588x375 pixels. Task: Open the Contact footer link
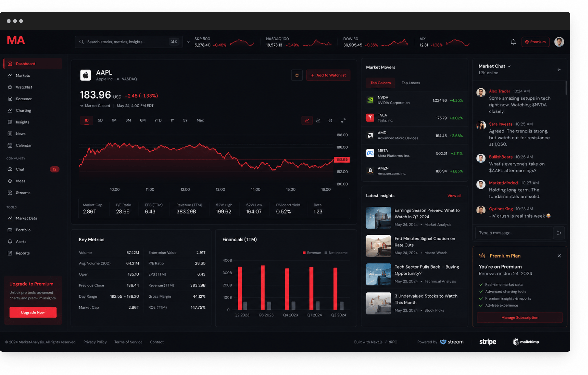(x=157, y=342)
